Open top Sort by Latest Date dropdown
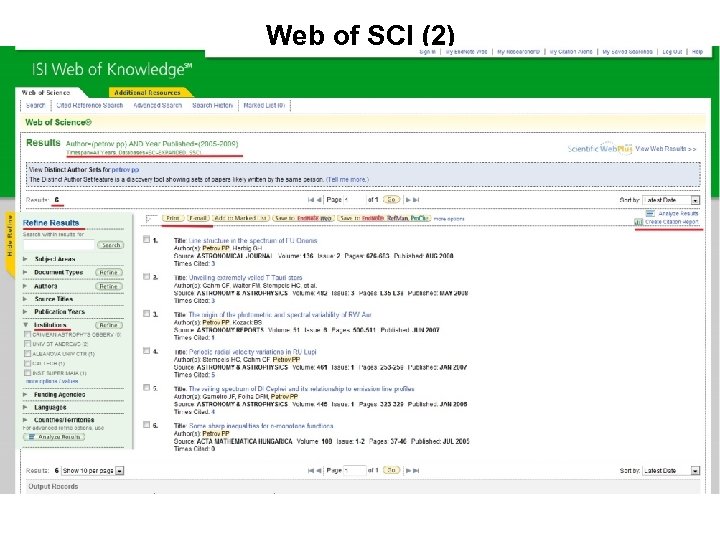 tap(695, 200)
